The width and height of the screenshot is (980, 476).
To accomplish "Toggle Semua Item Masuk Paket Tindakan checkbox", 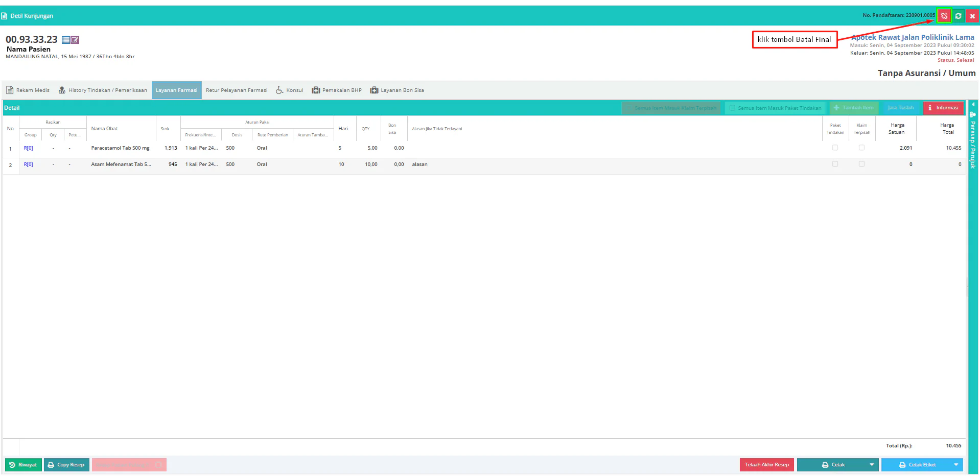I will 732,108.
